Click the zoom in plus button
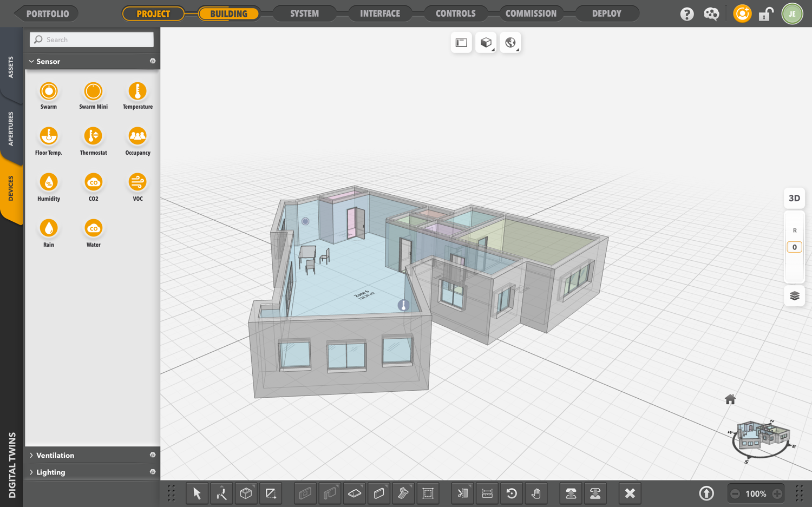The image size is (812, 507). click(x=777, y=493)
